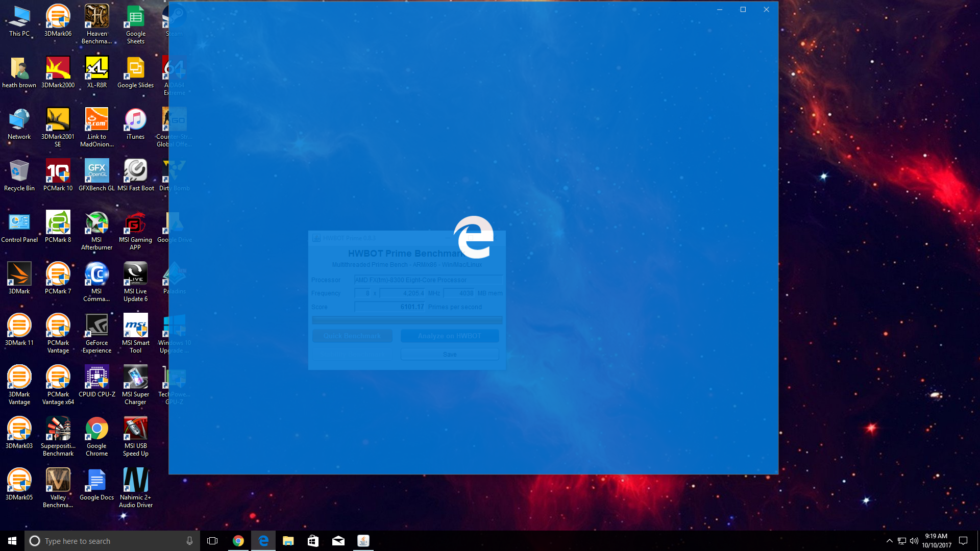The width and height of the screenshot is (980, 551).
Task: Launch 3DMark06 shortcut
Action: point(58,21)
